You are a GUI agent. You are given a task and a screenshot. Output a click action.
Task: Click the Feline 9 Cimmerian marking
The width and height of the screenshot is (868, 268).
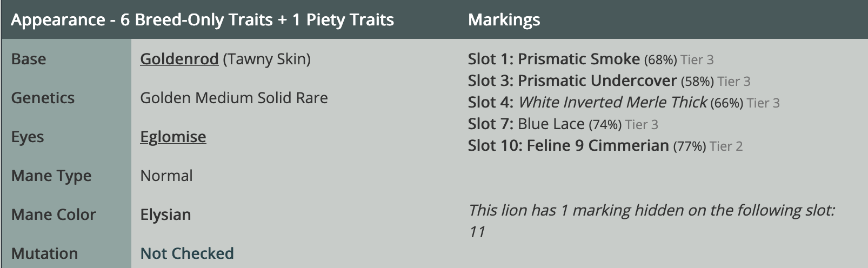click(x=597, y=145)
